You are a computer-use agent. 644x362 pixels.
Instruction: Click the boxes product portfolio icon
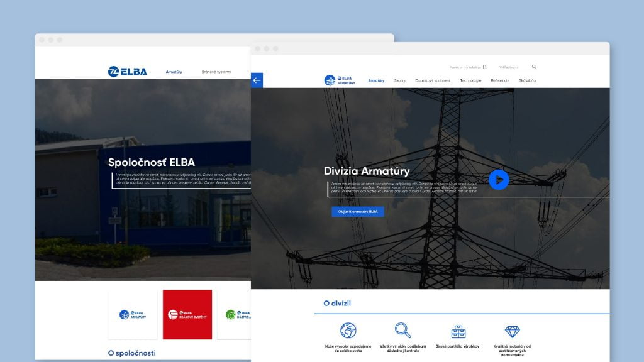coord(458,331)
